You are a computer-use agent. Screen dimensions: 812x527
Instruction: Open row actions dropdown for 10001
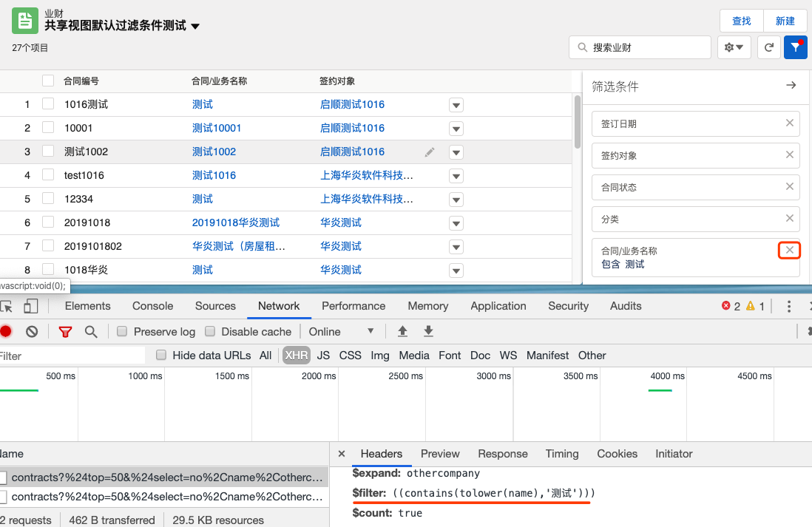(x=456, y=129)
